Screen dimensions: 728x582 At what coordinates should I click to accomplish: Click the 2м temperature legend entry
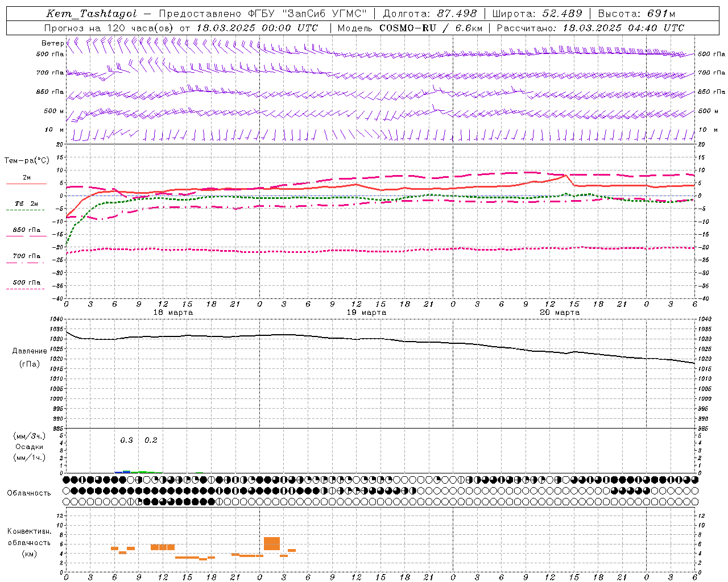(x=27, y=178)
